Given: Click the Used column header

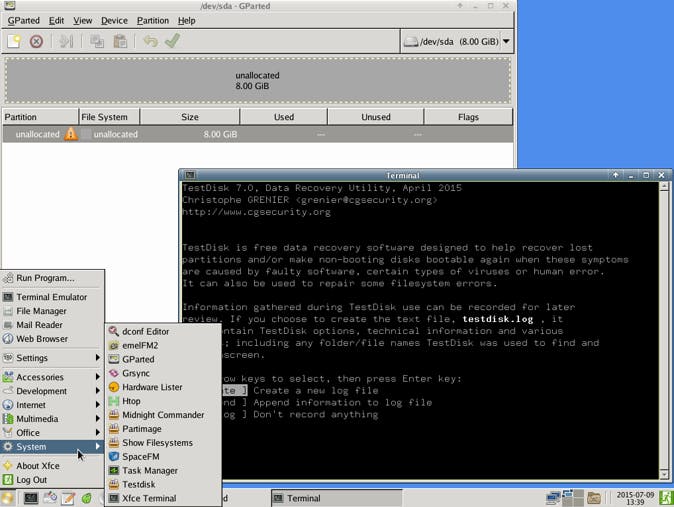Looking at the screenshot, I should [x=284, y=117].
